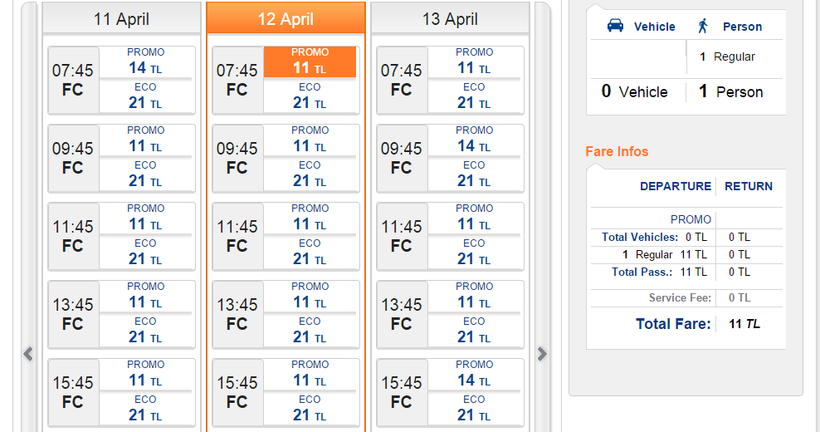Select 11 April 15:45 ECO 21 TL fare

[145, 409]
